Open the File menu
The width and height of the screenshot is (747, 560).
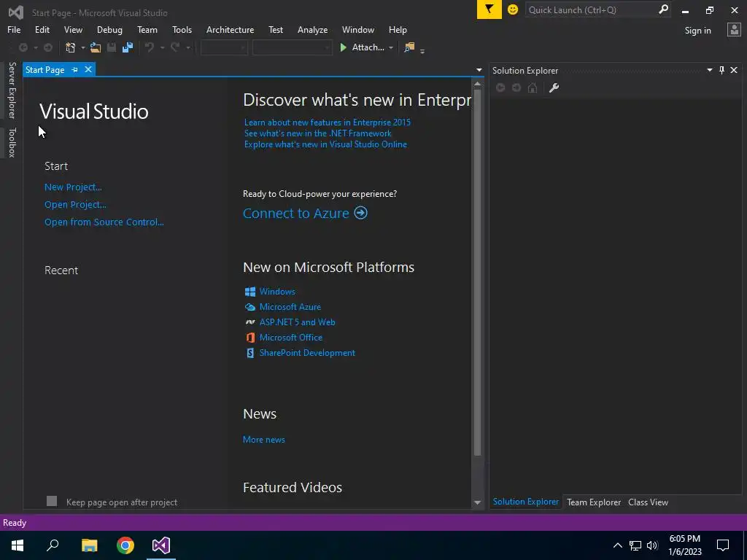pyautogui.click(x=14, y=29)
